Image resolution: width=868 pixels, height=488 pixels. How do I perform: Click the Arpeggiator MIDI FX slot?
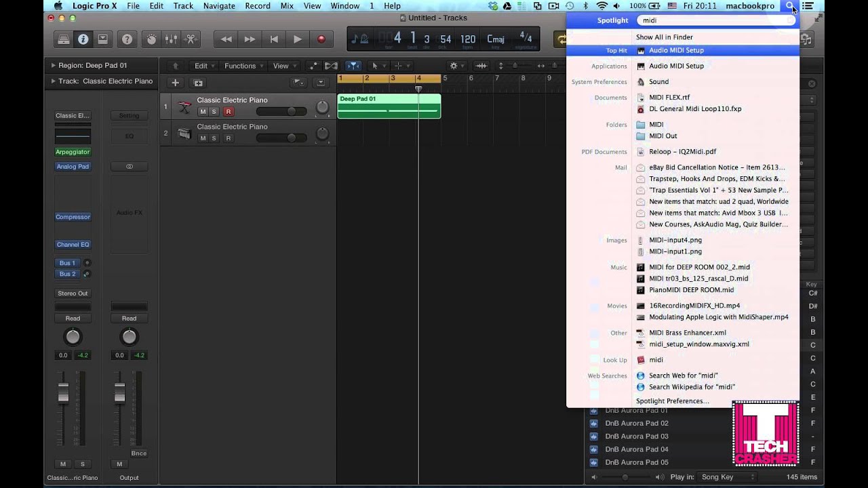(x=73, y=152)
